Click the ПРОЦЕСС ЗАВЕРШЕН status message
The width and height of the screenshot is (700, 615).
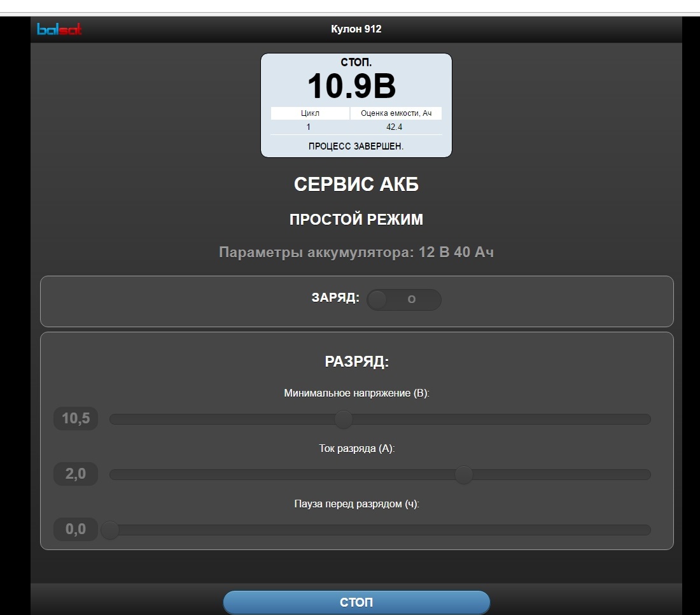tap(356, 146)
